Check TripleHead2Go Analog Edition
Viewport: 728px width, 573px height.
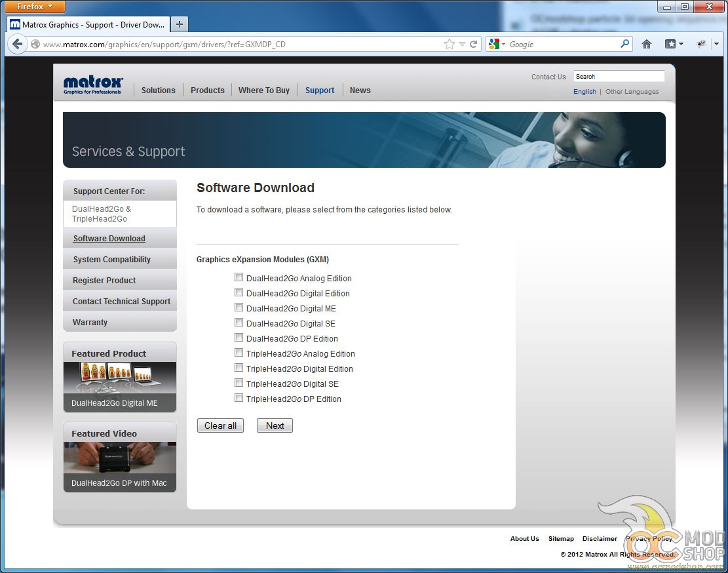[x=239, y=353]
